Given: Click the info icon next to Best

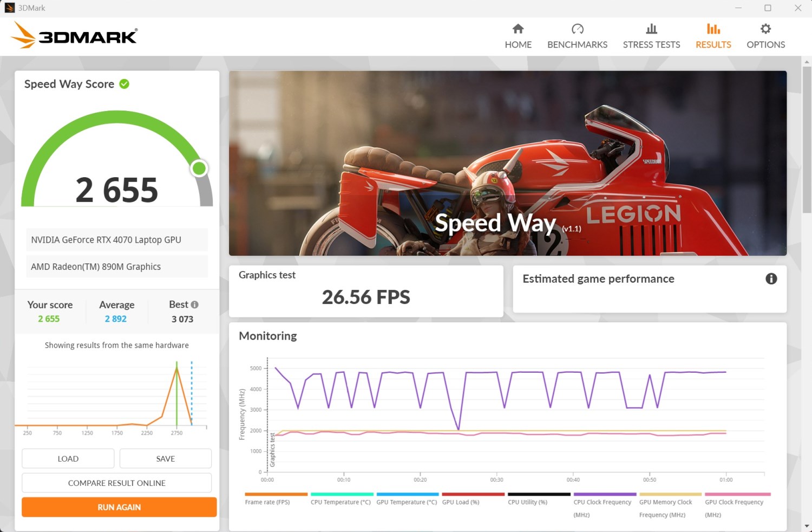Looking at the screenshot, I should coord(195,304).
